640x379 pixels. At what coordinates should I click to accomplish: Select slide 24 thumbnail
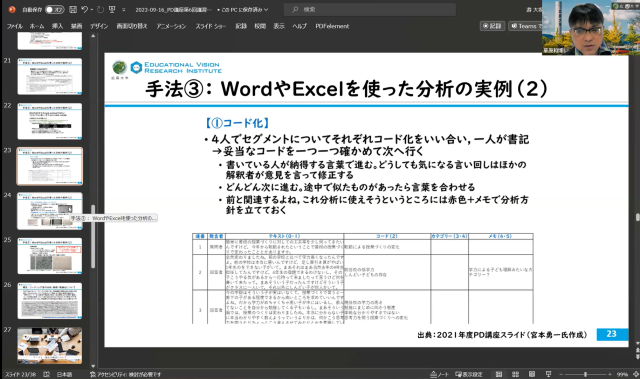coord(50,211)
